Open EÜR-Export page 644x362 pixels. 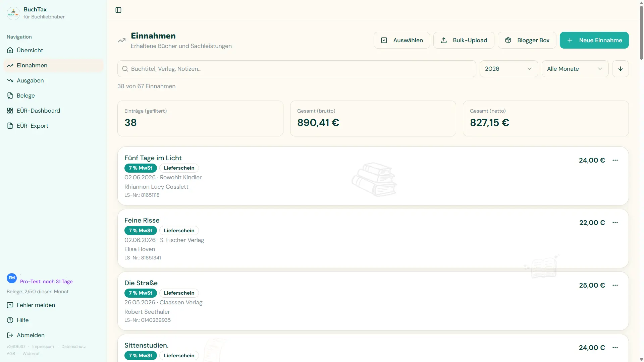pos(54,126)
